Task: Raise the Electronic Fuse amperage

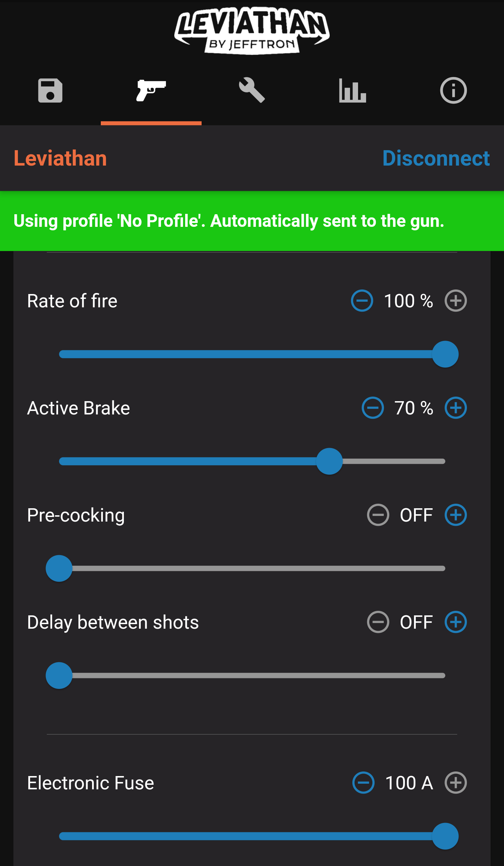Action: coord(456,783)
